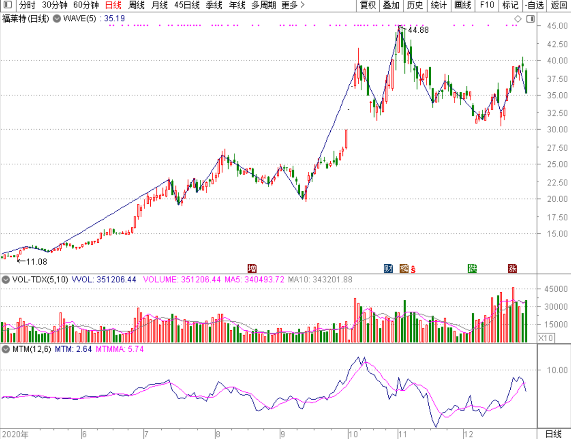The height and width of the screenshot is (439, 571).
Task: Click the 10.00 MTM axis label
Action: (557, 370)
